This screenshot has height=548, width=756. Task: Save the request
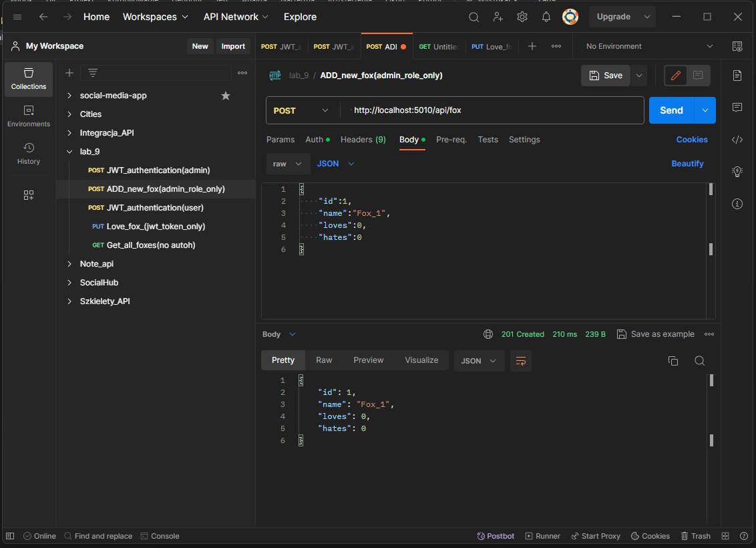point(606,76)
